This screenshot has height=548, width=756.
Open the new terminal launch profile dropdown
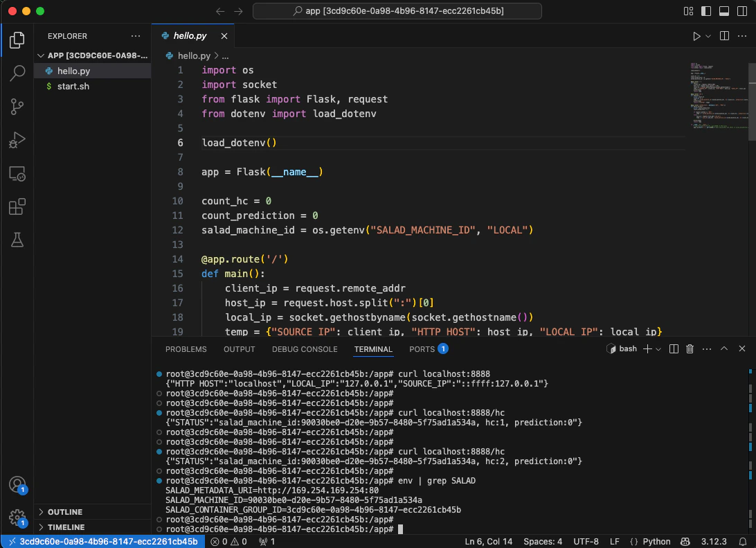pyautogui.click(x=658, y=349)
